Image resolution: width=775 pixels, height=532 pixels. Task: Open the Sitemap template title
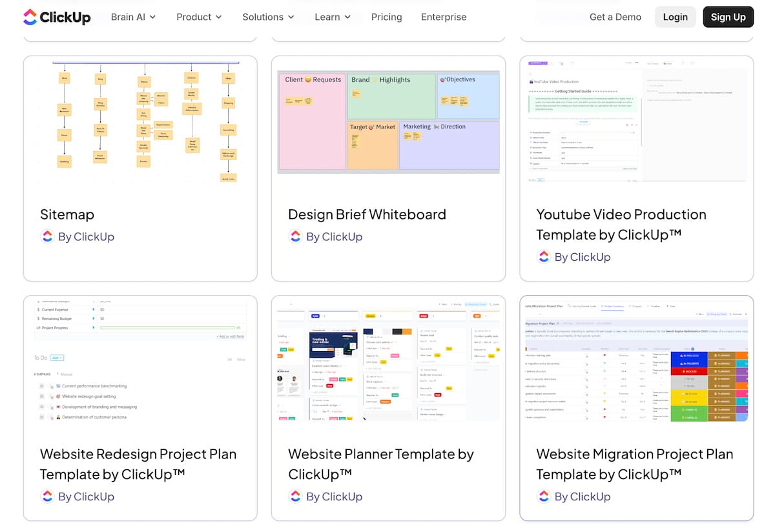point(67,214)
